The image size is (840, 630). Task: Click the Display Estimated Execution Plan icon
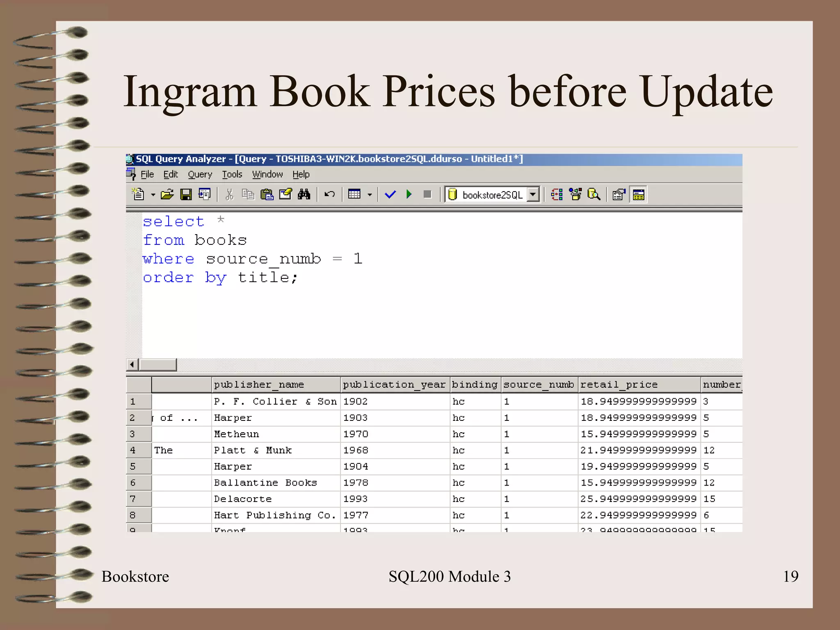[557, 194]
